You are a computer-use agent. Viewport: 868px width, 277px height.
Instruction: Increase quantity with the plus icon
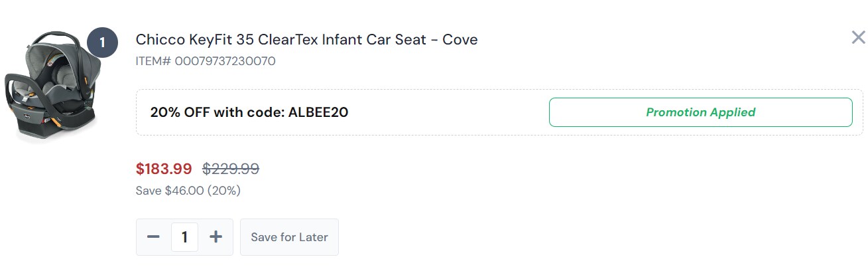click(x=216, y=237)
